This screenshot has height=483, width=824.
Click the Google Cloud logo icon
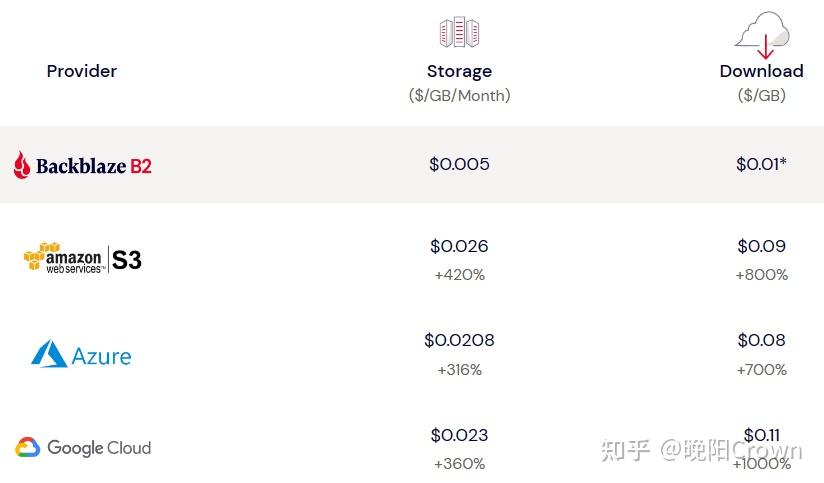(27, 448)
